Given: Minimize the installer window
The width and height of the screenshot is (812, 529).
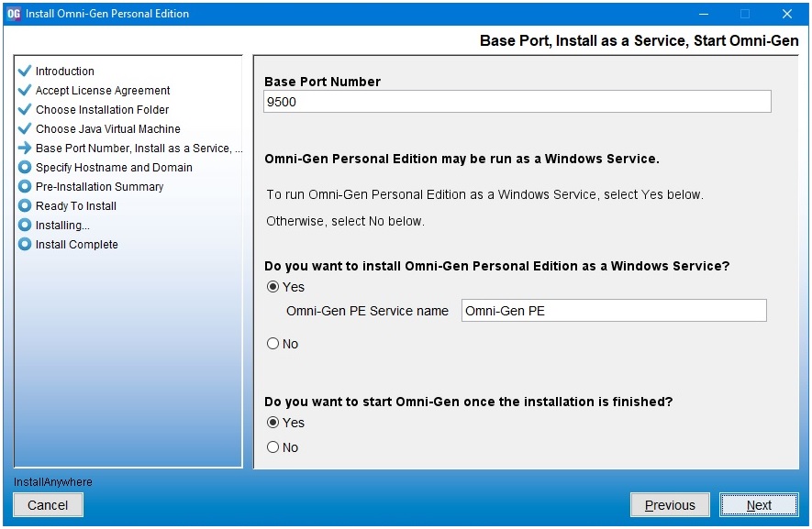Looking at the screenshot, I should point(703,14).
